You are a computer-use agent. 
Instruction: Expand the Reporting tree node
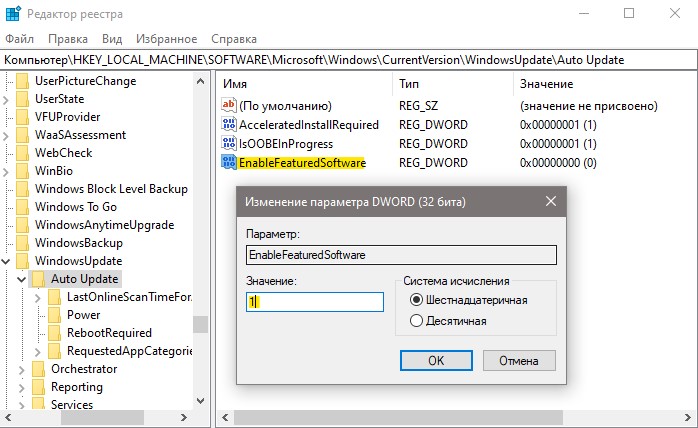click(21, 388)
